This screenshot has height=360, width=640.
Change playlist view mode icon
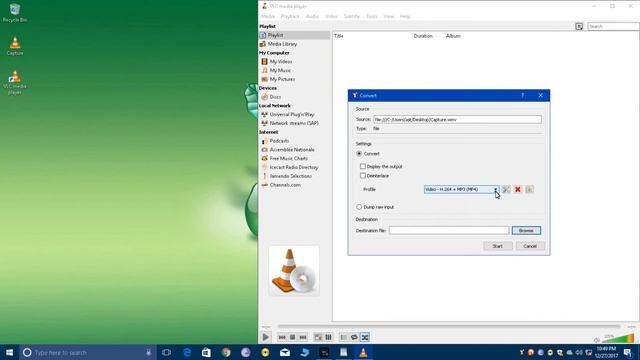click(x=579, y=27)
